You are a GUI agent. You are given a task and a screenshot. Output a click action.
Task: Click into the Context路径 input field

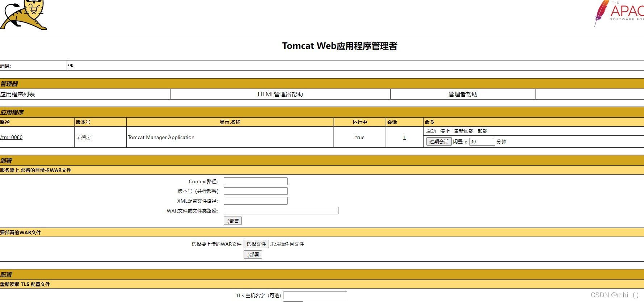coord(256,181)
